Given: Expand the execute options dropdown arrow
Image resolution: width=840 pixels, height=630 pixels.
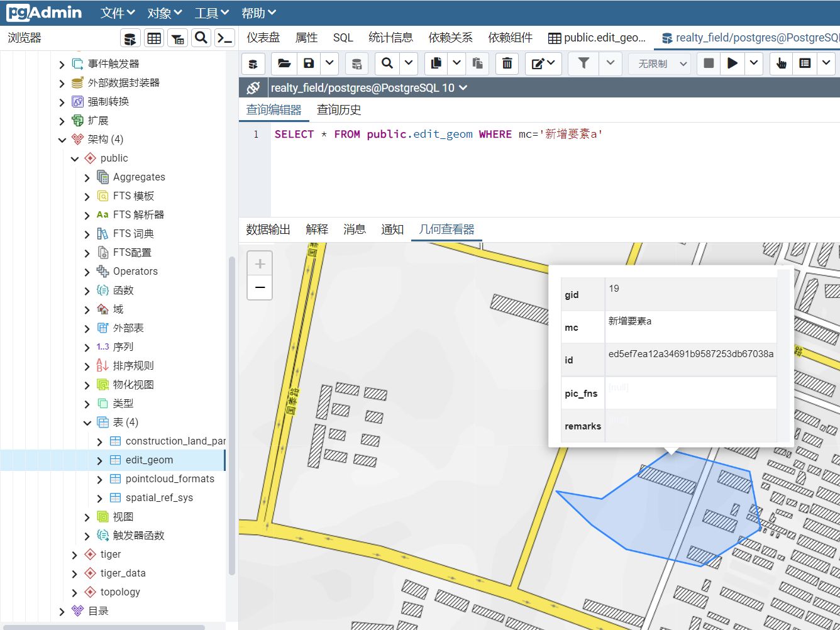Looking at the screenshot, I should click(754, 63).
